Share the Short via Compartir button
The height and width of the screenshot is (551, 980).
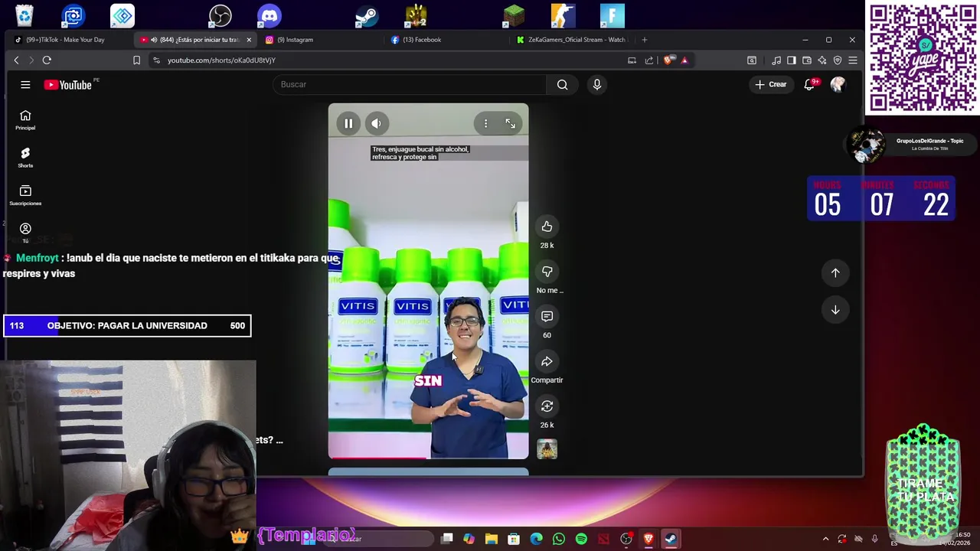pyautogui.click(x=547, y=361)
